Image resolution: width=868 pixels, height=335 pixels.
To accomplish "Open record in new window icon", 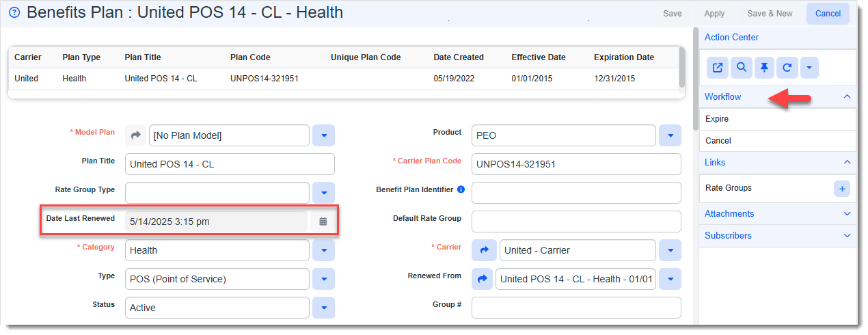I will 718,68.
